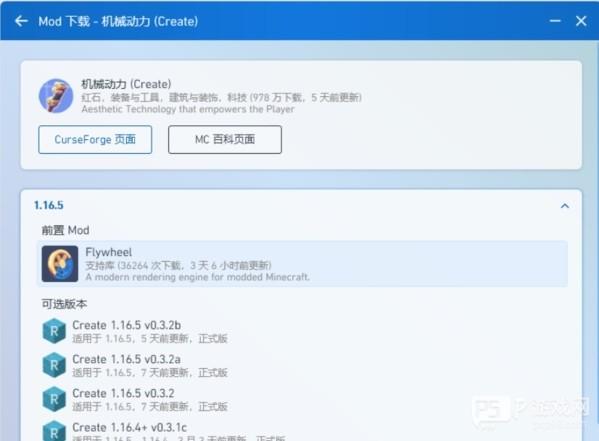Close the Mod download window
The image size is (599, 441).
[581, 21]
